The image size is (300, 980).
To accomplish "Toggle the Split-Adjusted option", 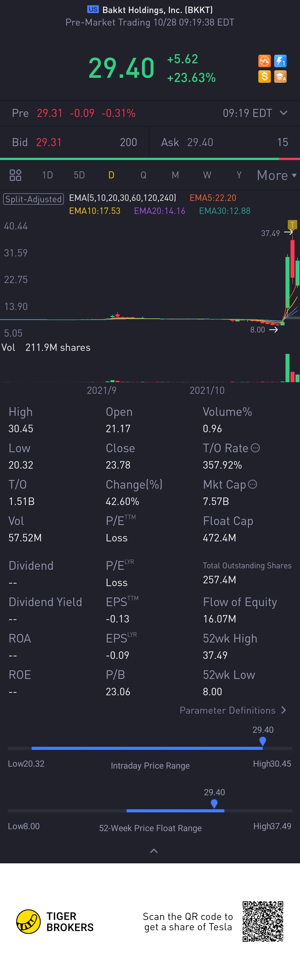I will [x=33, y=199].
